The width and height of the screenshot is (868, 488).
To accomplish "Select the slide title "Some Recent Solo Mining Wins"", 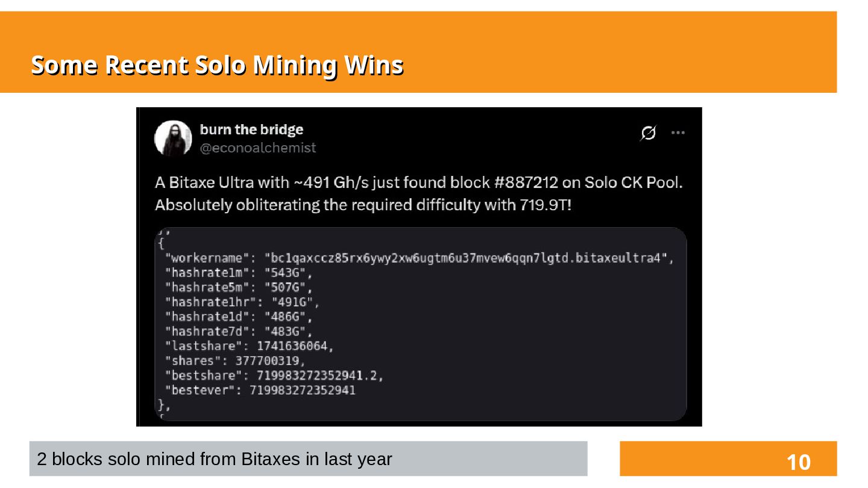I will click(x=217, y=65).
